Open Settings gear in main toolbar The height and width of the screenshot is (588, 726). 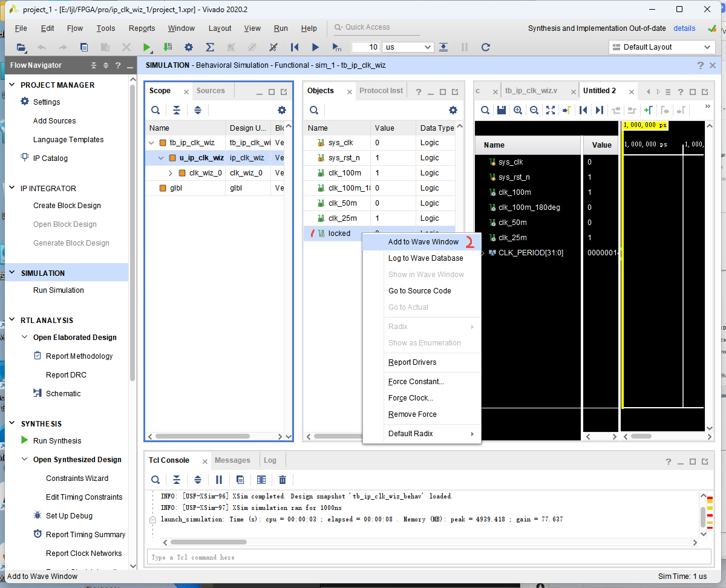[x=189, y=47]
